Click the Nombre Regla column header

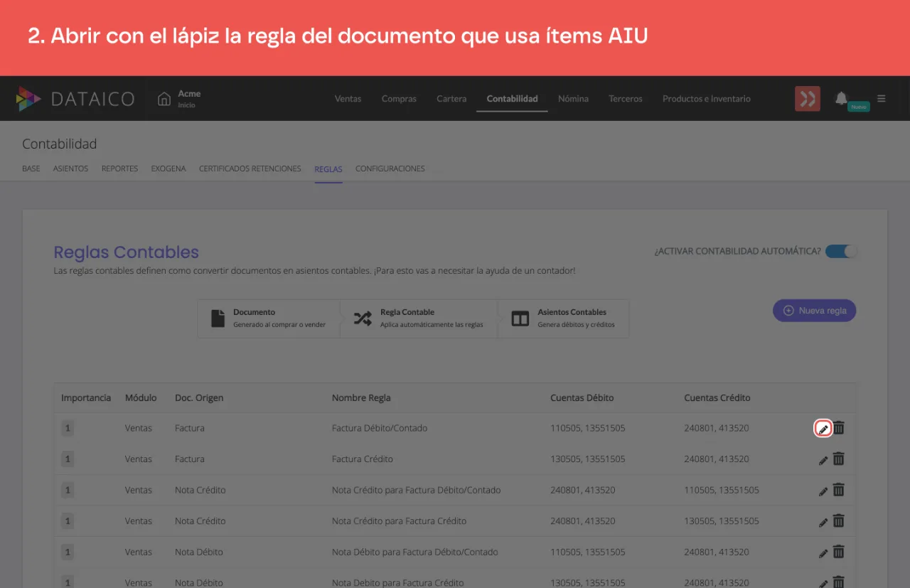tap(361, 398)
